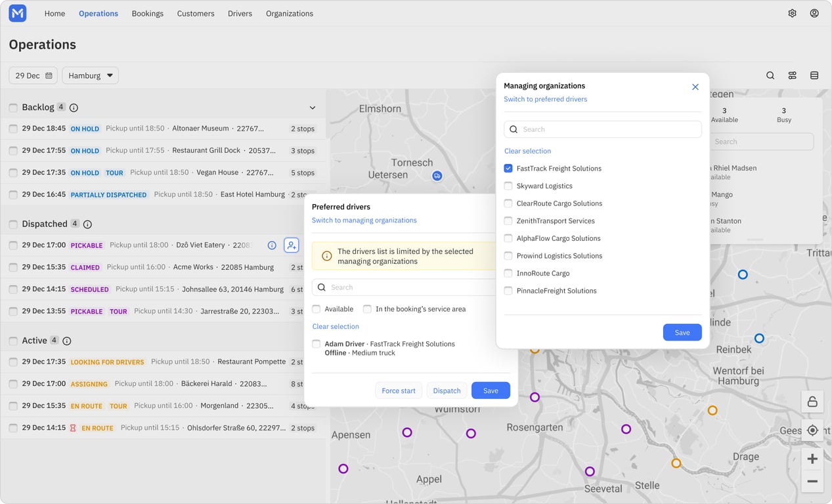Open the Bookings tab
Viewport: 832px width, 504px height.
click(148, 13)
